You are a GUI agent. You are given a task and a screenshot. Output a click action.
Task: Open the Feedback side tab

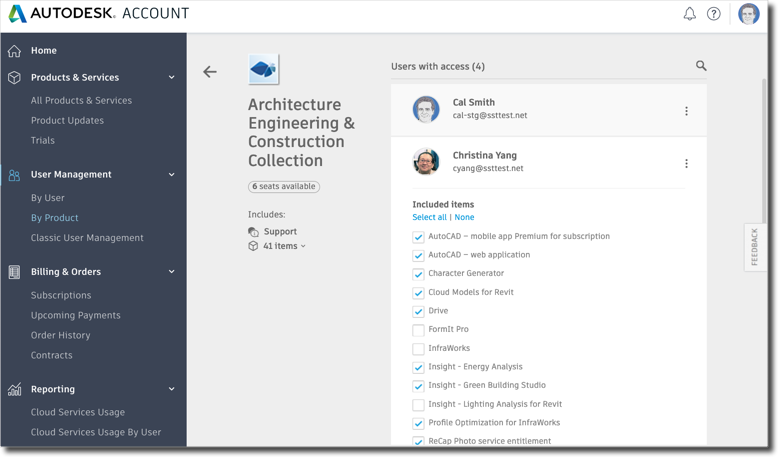[755, 247]
